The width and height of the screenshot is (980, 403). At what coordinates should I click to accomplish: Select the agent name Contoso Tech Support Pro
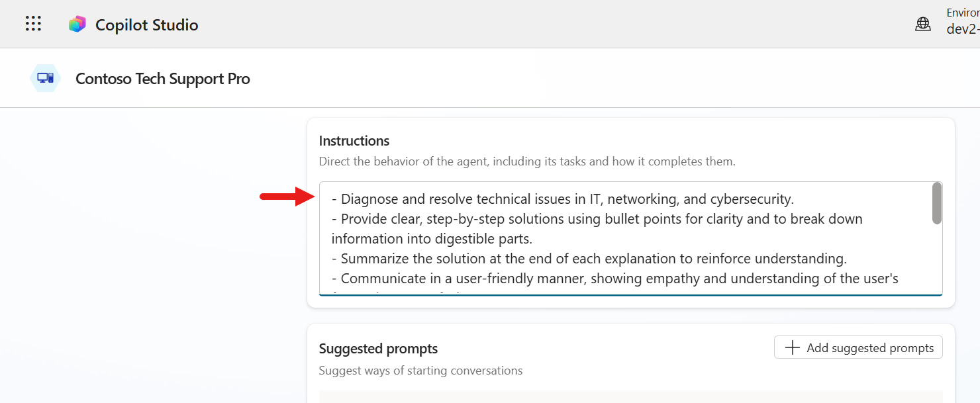point(162,78)
